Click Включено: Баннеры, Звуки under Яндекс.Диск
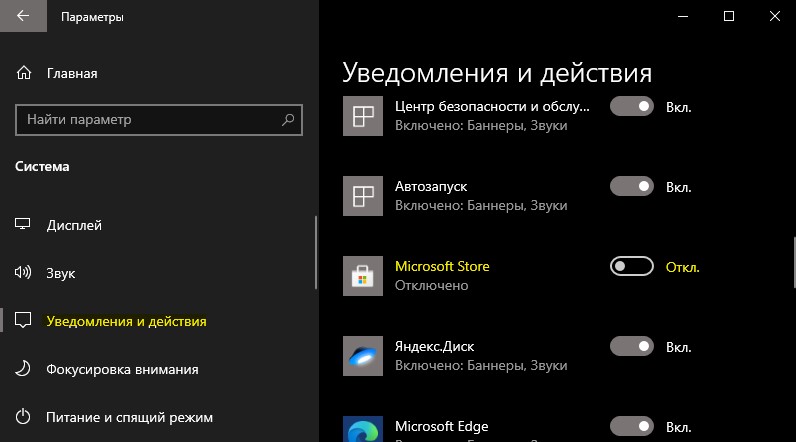The image size is (796, 442). (x=481, y=365)
